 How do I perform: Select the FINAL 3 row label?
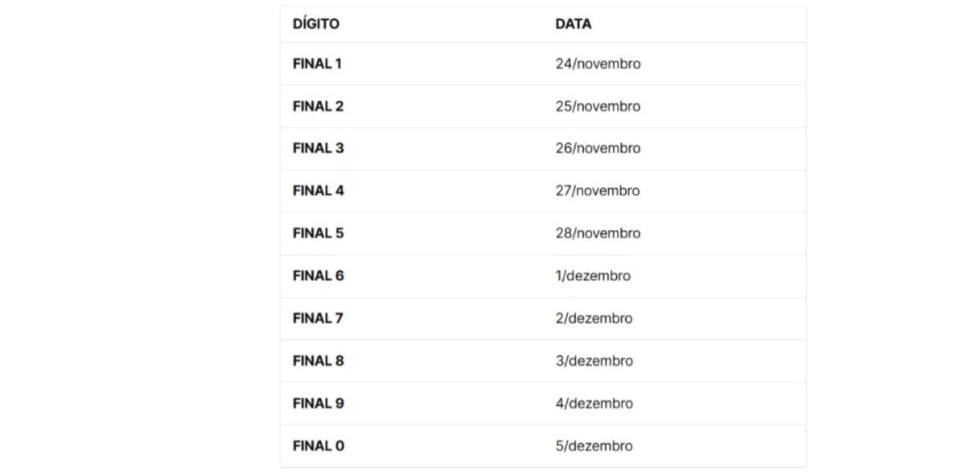pyautogui.click(x=318, y=148)
